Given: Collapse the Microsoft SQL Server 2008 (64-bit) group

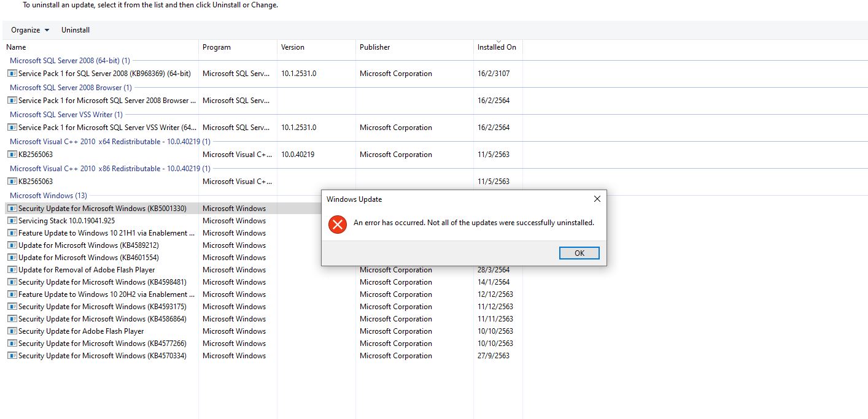Looking at the screenshot, I should [70, 61].
